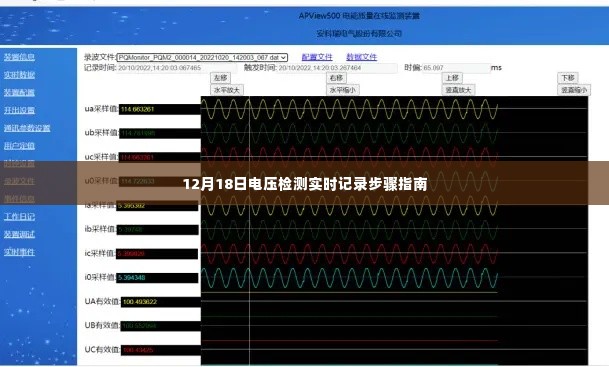
Task: Click the 记录时间 field
Action: coord(177,68)
